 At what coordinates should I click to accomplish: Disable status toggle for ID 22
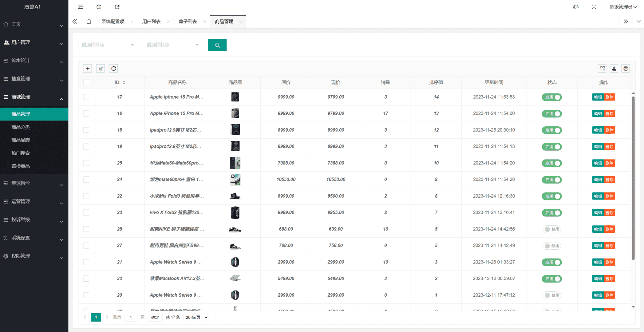pos(552,196)
